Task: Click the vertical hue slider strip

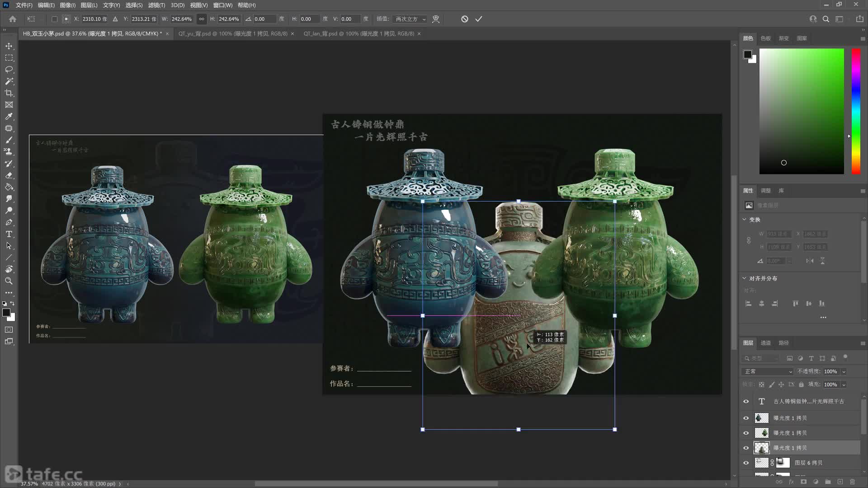Action: pyautogui.click(x=856, y=111)
